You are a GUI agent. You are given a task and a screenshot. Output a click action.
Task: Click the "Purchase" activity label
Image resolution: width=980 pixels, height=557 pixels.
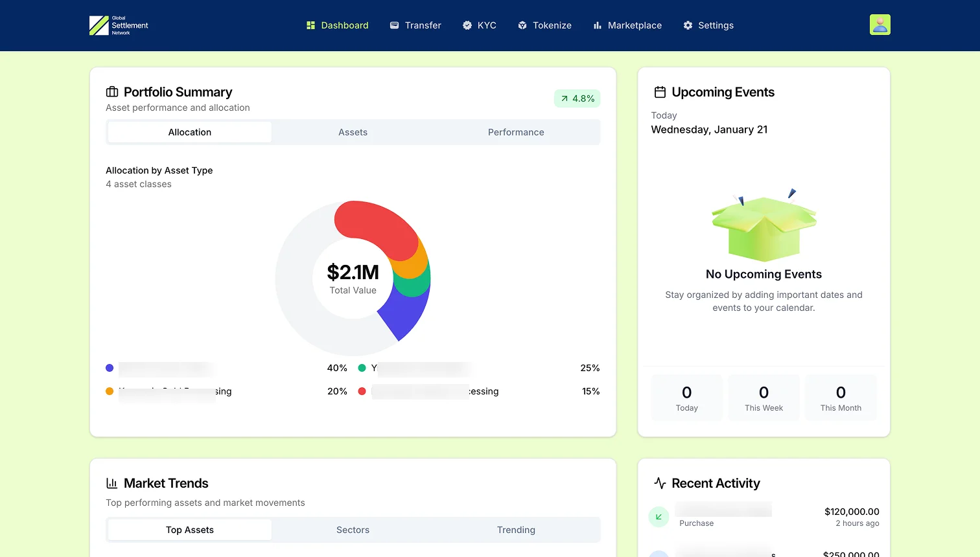696,523
